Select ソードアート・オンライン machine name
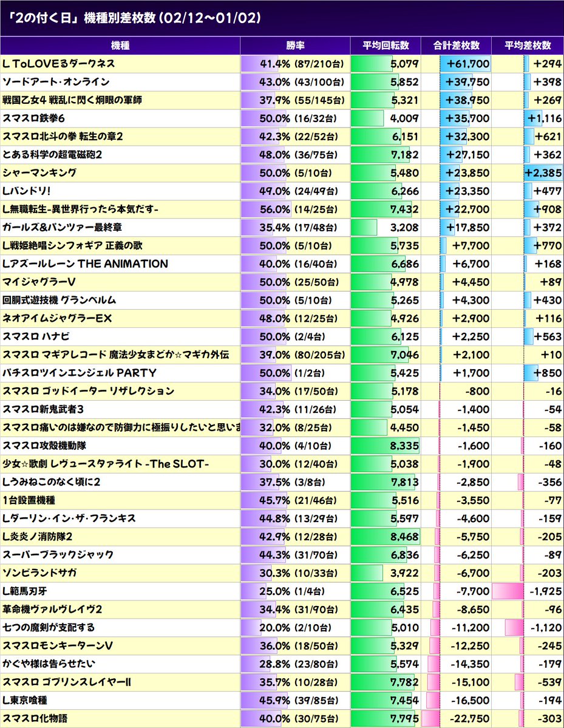564x728 pixels. (x=56, y=82)
